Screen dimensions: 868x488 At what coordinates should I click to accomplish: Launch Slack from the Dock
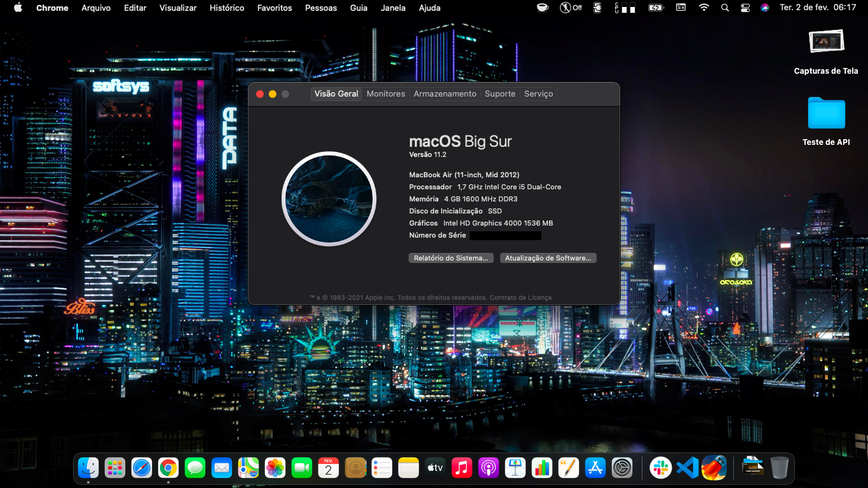click(x=661, y=468)
